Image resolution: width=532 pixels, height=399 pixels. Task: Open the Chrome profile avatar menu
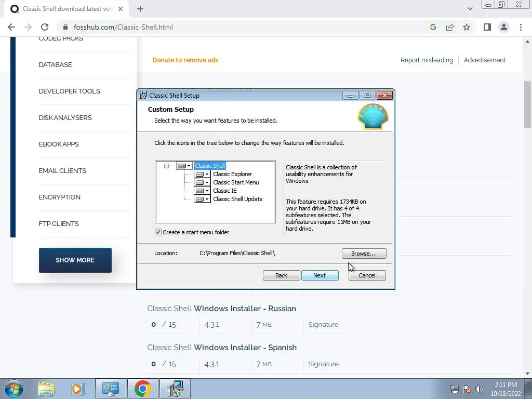tap(504, 27)
